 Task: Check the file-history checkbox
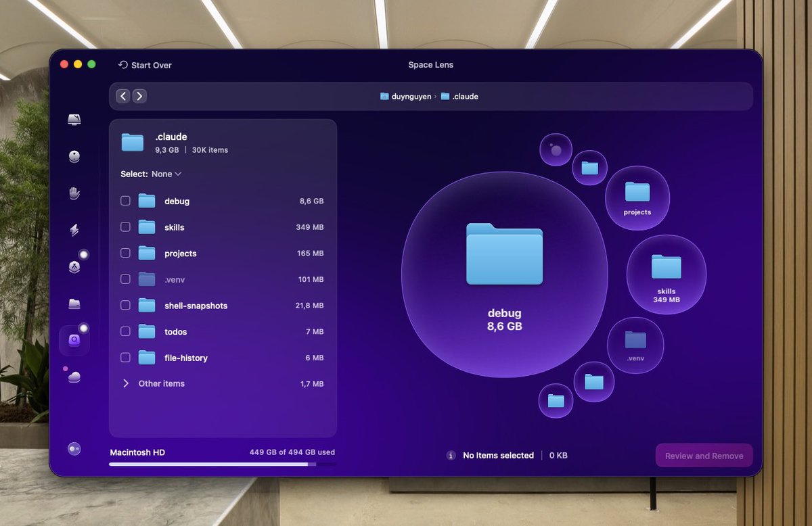[125, 358]
